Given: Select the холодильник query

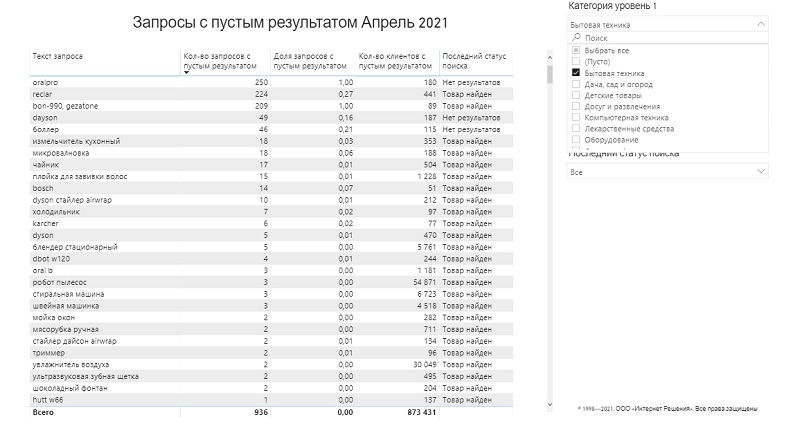Looking at the screenshot, I should click(x=56, y=211).
